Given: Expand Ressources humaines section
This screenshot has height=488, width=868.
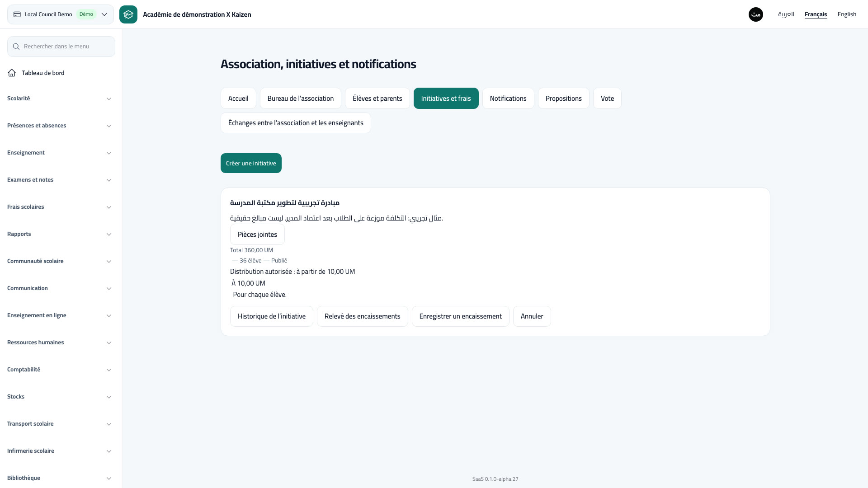Looking at the screenshot, I should [59, 343].
